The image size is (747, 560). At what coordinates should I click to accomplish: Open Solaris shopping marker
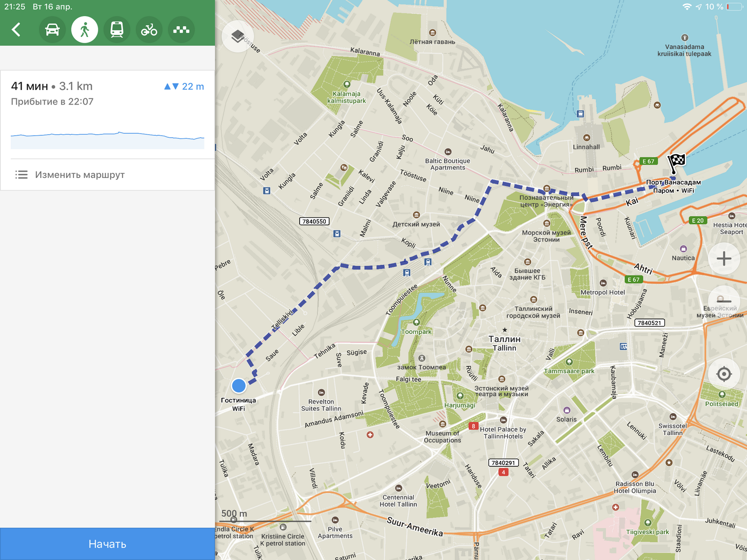pyautogui.click(x=566, y=410)
